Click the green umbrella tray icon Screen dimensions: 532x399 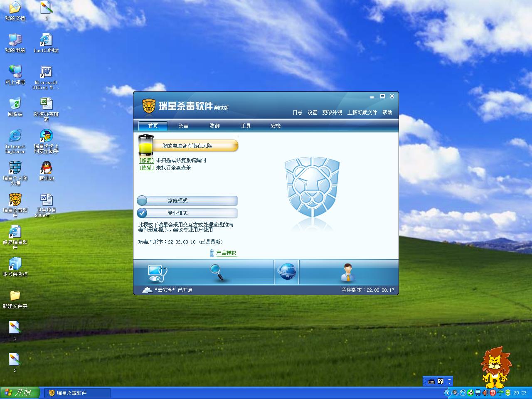(500, 393)
